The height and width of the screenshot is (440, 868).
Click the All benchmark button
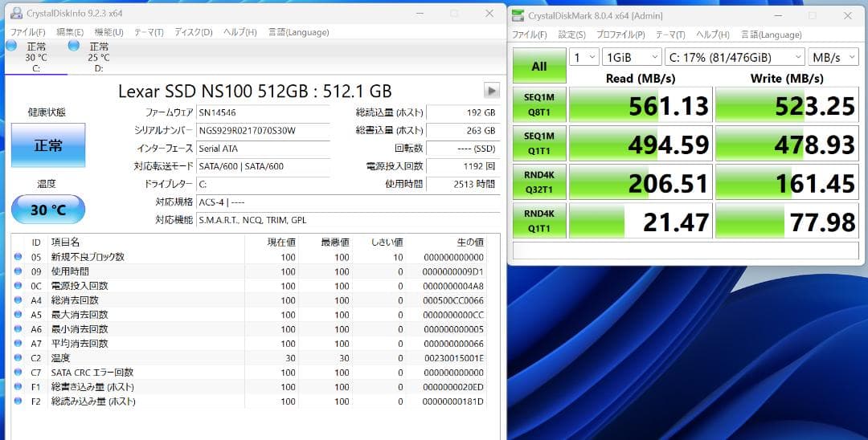coord(539,66)
